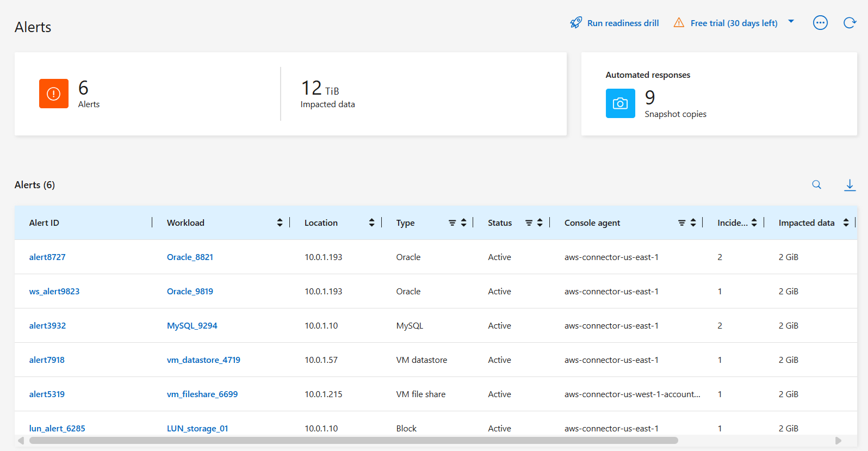Sort the table by the Workload column
Screen dimensions: 868x451
(280, 223)
